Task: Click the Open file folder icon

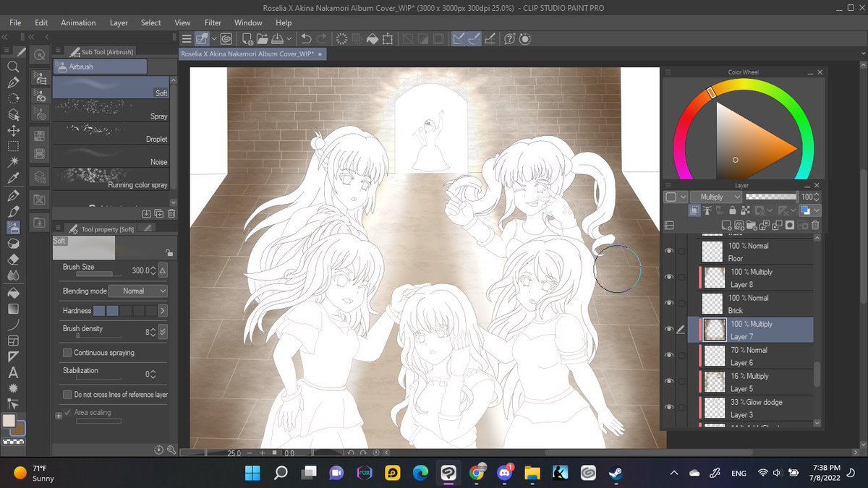Action: pyautogui.click(x=262, y=39)
